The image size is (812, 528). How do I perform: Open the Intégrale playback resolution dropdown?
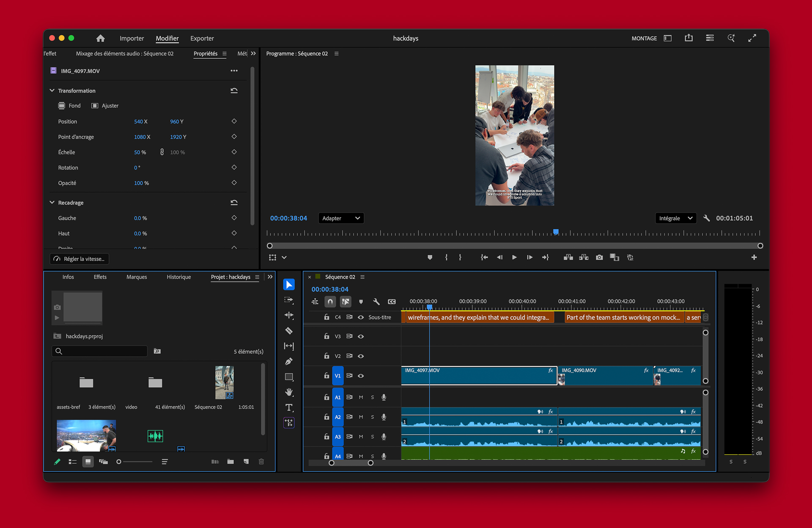tap(675, 218)
